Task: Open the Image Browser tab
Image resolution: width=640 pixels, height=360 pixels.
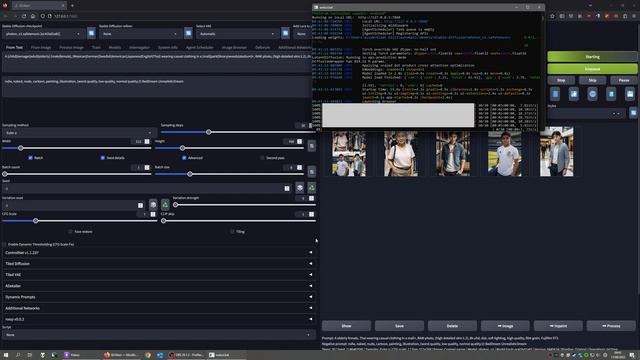Action: pos(234,47)
